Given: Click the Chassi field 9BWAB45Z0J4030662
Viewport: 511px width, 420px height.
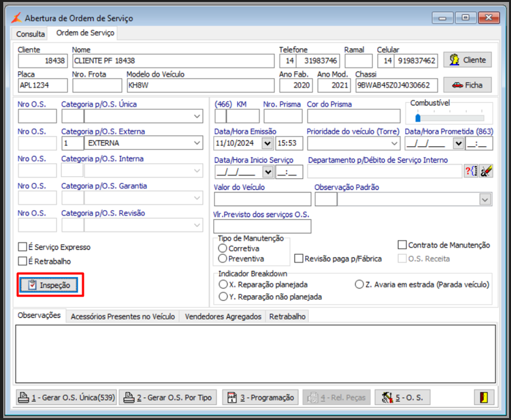Looking at the screenshot, I should pos(397,85).
